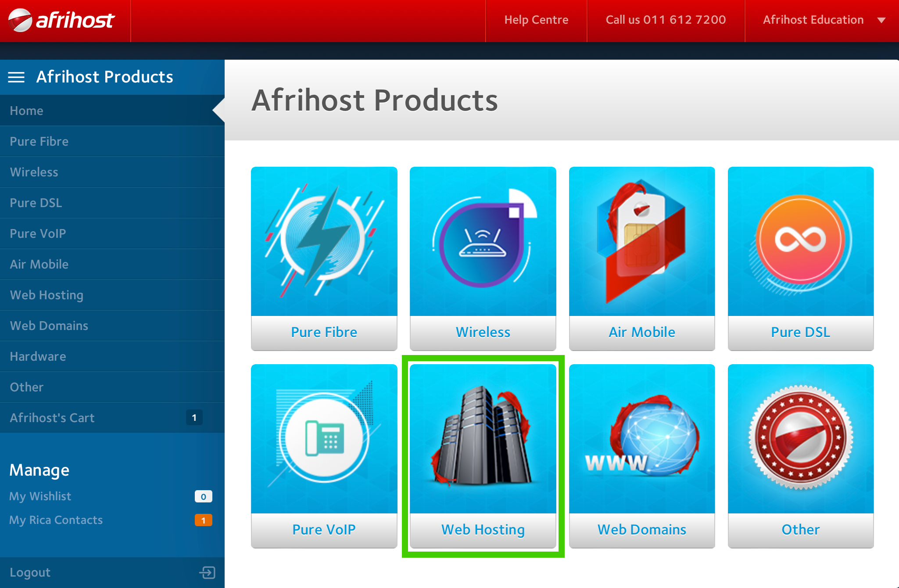This screenshot has width=899, height=588.
Task: Click the dropdown arrow beside Afrihost Education
Action: (881, 20)
